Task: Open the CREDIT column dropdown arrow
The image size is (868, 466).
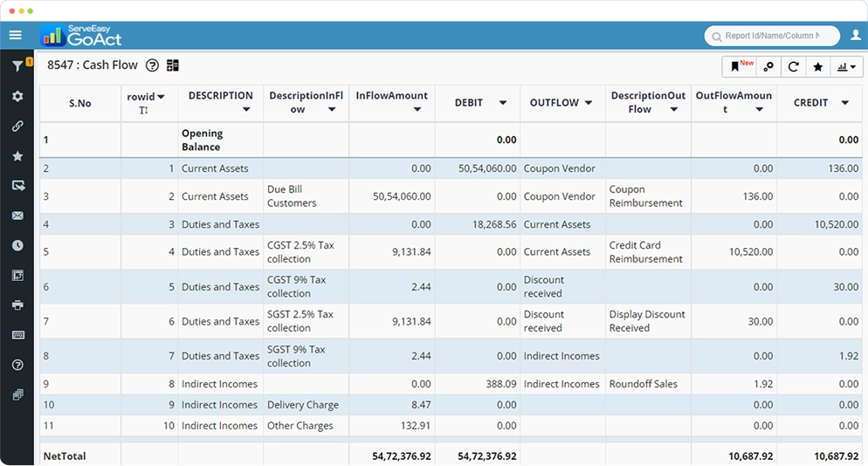Action: click(x=844, y=103)
